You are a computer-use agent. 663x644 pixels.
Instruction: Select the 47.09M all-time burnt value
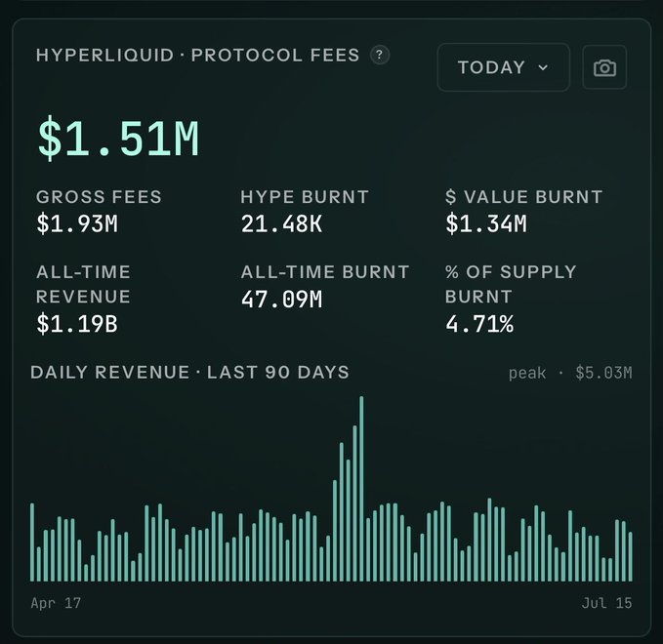coord(281,300)
